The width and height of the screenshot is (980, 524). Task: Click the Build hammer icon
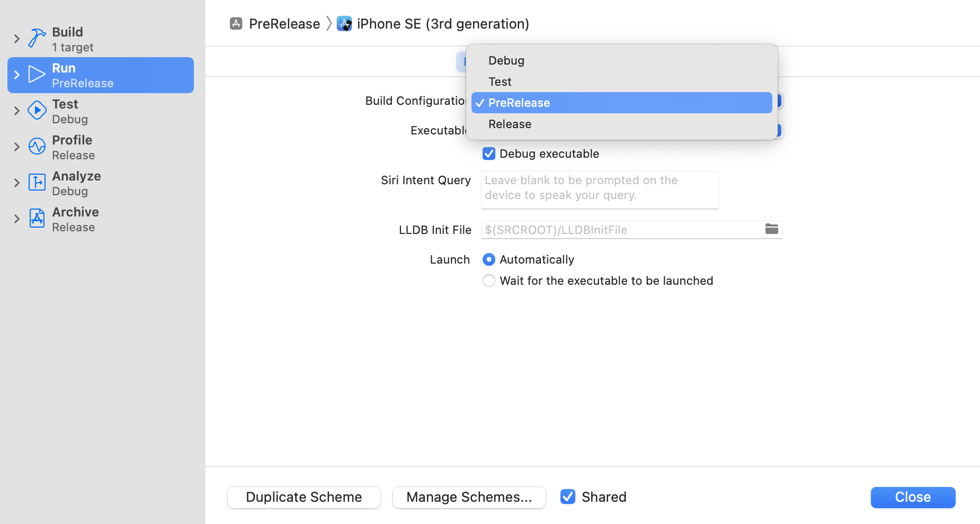(x=37, y=39)
